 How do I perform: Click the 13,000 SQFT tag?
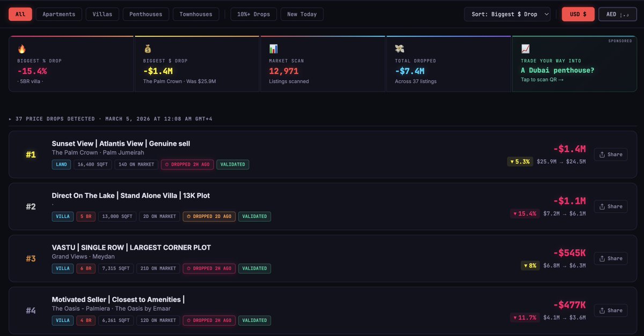(x=117, y=216)
